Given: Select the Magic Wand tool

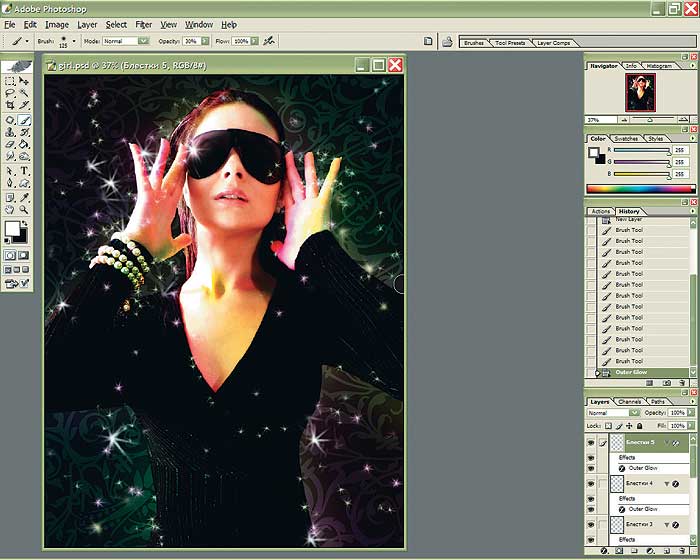Looking at the screenshot, I should (24, 93).
